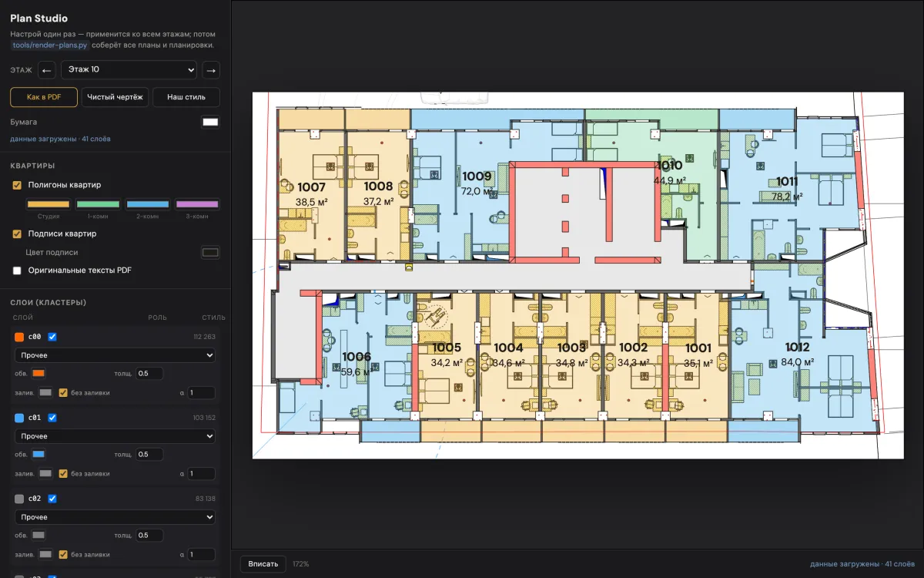924x578 pixels.
Task: Go to the previous floor arrow
Action: [47, 70]
